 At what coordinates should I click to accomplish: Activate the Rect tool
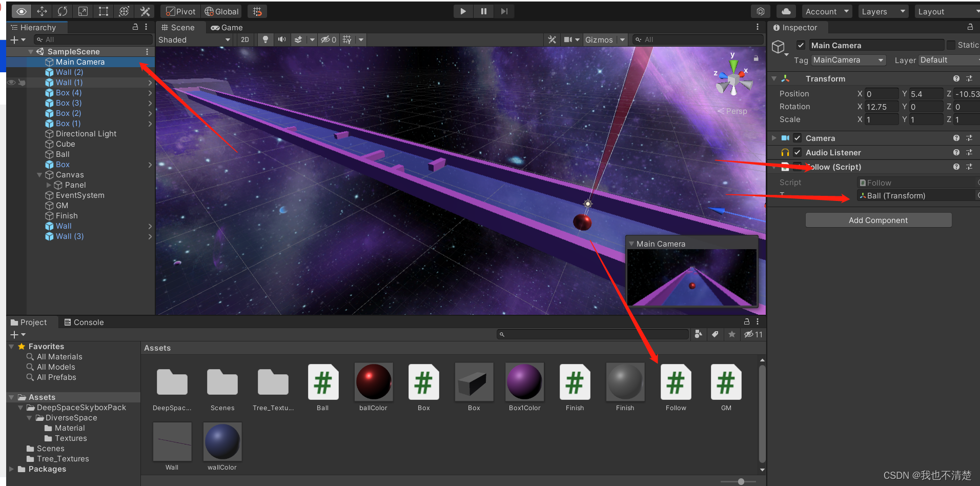(103, 11)
